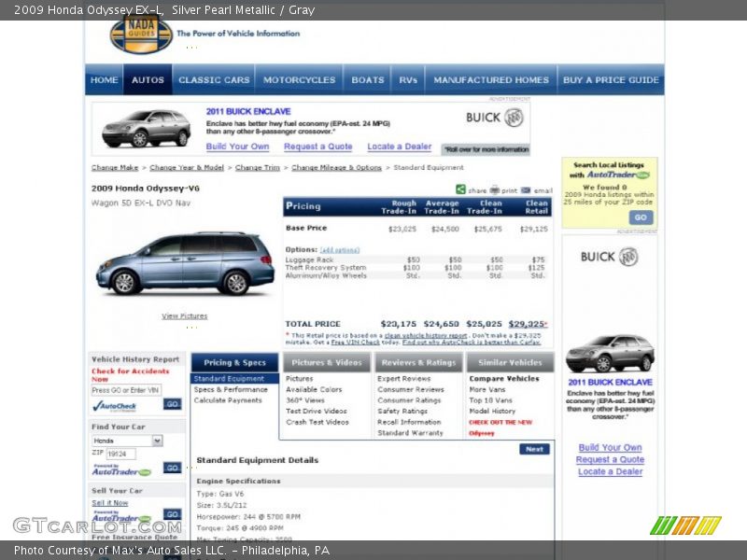Click GO in the AutoTrader listings search box
The height and width of the screenshot is (560, 747).
coord(641,217)
